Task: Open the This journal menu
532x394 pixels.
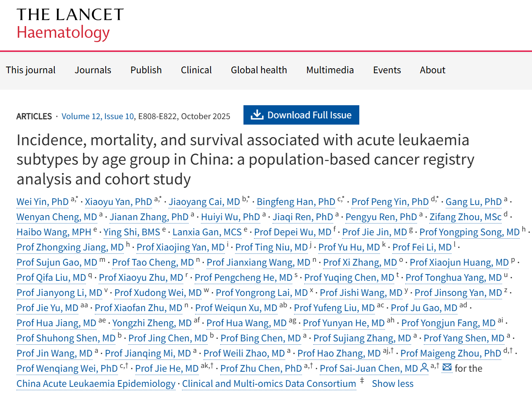Action: pos(31,70)
